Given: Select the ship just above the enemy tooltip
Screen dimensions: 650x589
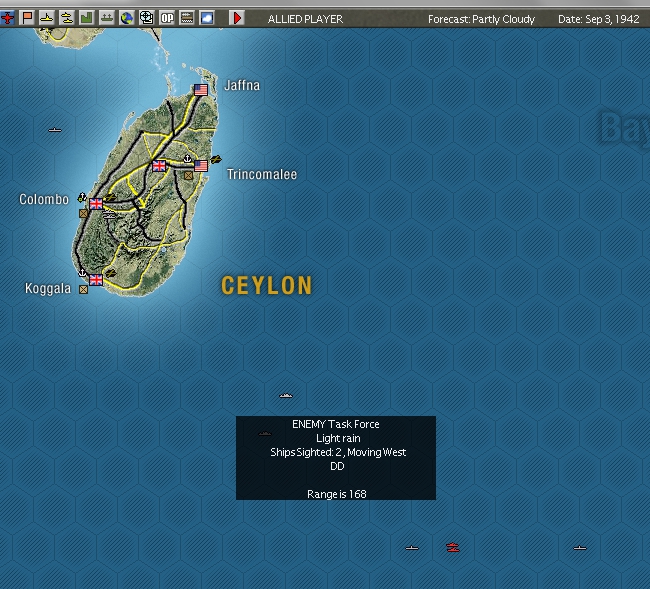Looking at the screenshot, I should [286, 396].
